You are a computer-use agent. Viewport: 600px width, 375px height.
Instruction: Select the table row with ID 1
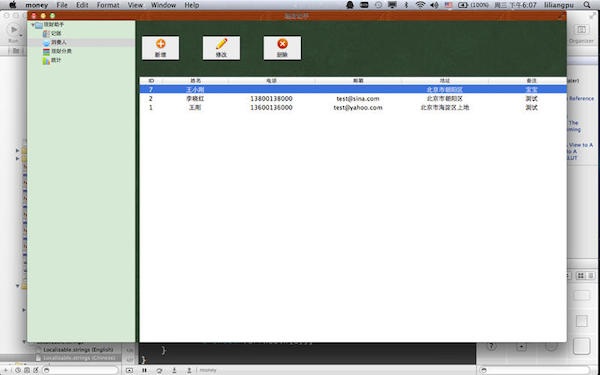click(353, 108)
